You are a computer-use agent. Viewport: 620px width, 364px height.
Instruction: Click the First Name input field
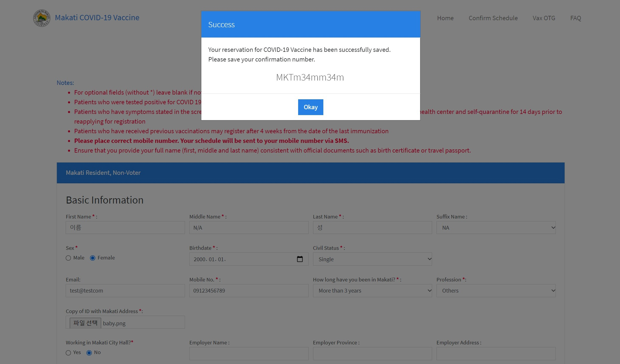pyautogui.click(x=125, y=228)
